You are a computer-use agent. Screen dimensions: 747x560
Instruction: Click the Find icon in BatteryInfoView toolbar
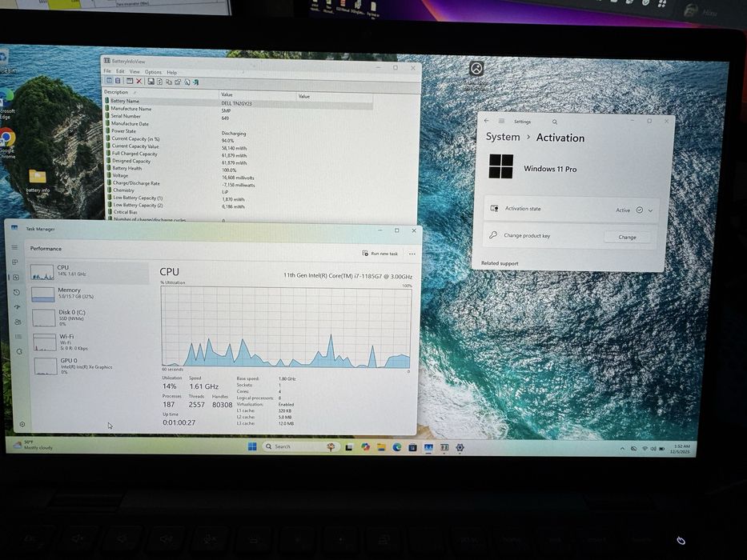187,82
